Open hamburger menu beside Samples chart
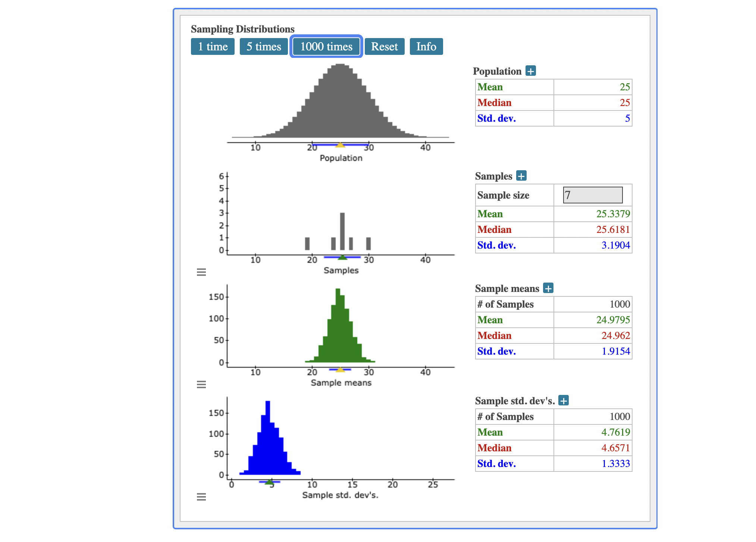This screenshot has height=542, width=756. click(201, 272)
